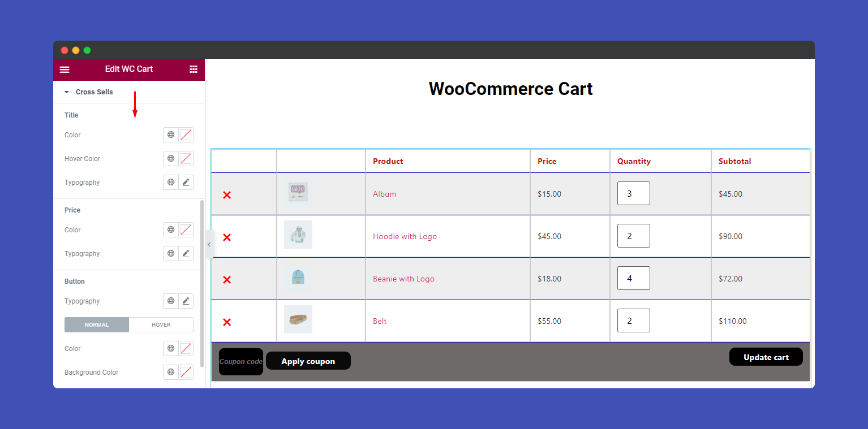The image size is (868, 429).
Task: Open the Hoodie with Logo thumbnail
Action: (x=298, y=235)
